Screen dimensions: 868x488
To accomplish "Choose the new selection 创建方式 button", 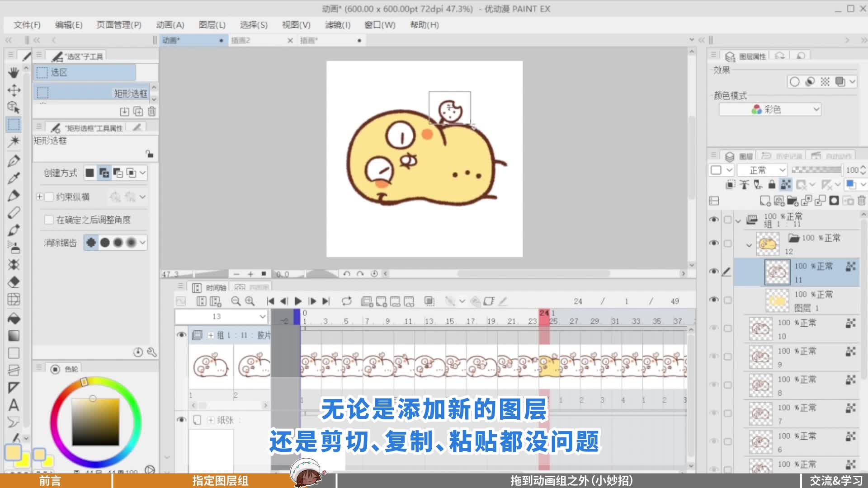I will [90, 173].
